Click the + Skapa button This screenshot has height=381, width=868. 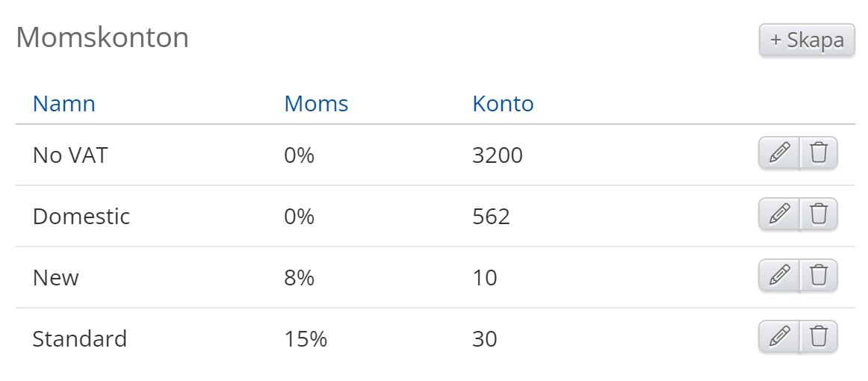[807, 40]
